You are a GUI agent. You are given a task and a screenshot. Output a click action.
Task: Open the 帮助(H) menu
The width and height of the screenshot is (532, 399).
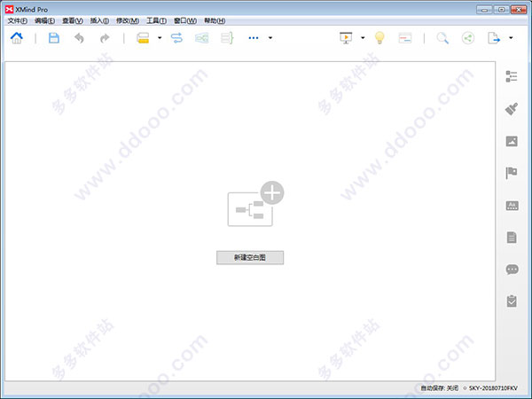click(x=215, y=20)
